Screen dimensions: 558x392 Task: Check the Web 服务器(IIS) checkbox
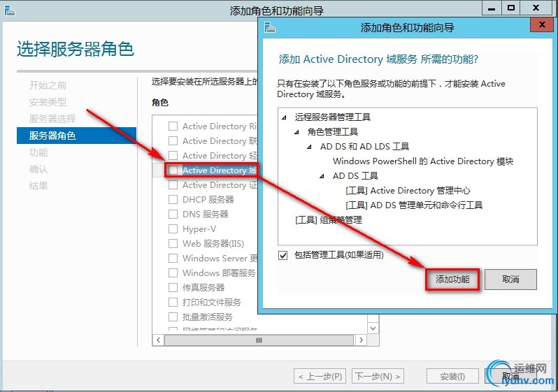pos(173,243)
